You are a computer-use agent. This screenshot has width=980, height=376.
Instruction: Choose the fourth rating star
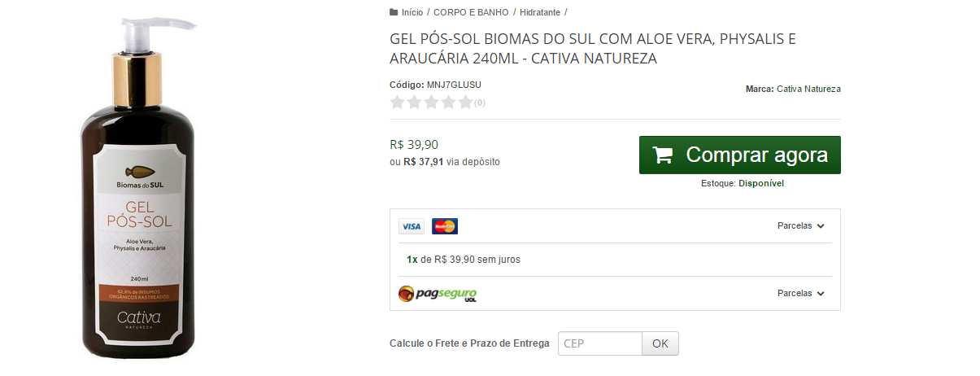click(448, 103)
